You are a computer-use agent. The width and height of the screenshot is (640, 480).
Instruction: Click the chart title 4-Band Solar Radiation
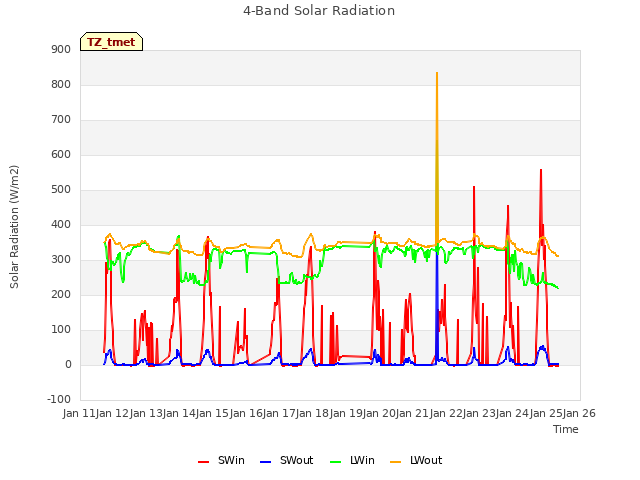319,11
